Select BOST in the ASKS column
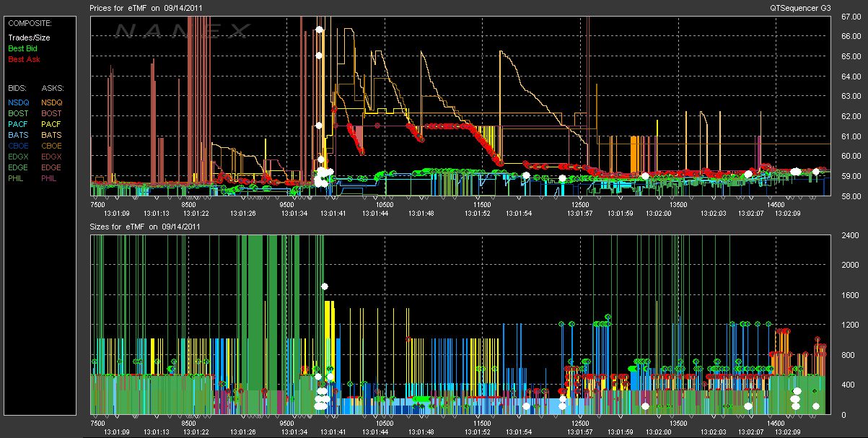This screenshot has width=868, height=438. (x=52, y=113)
